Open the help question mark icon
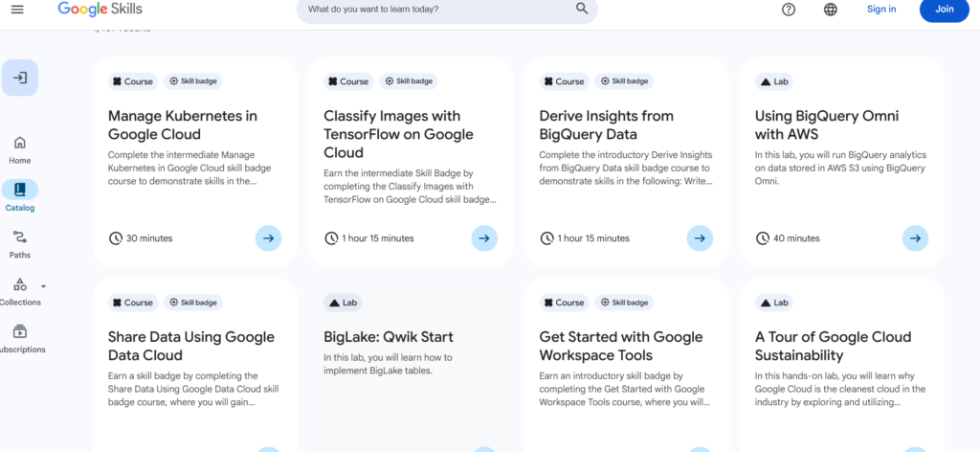Viewport: 980px width, 452px height. (789, 10)
